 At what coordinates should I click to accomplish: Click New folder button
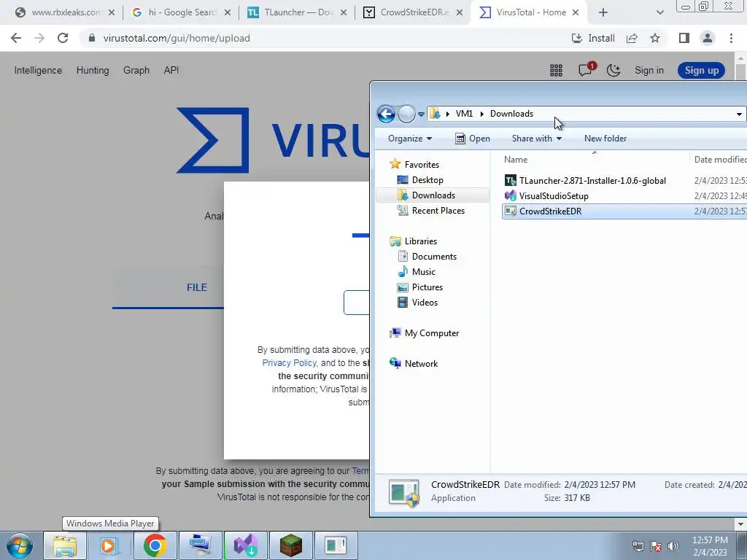[x=605, y=139]
